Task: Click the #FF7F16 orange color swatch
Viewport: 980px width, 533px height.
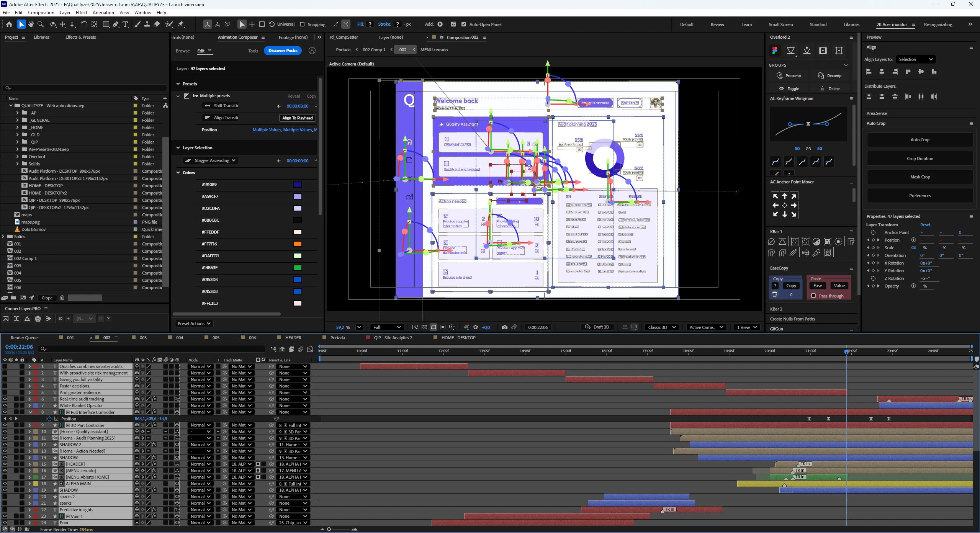Action: click(297, 244)
